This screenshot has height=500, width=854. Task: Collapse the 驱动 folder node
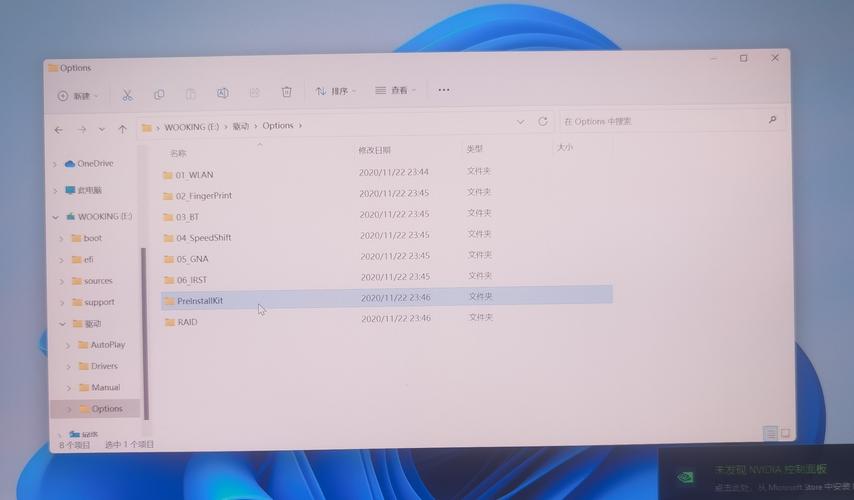(63, 324)
